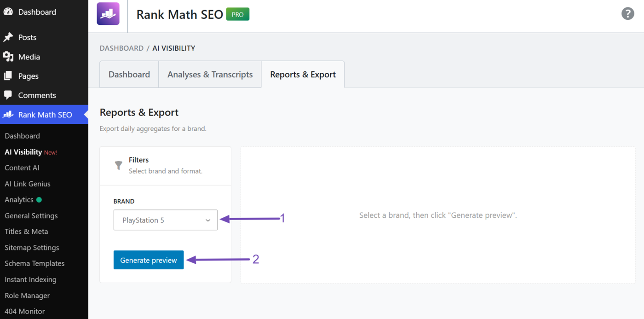This screenshot has width=644, height=319.
Task: Open Sitemap Settings submenu link
Action: coord(32,248)
